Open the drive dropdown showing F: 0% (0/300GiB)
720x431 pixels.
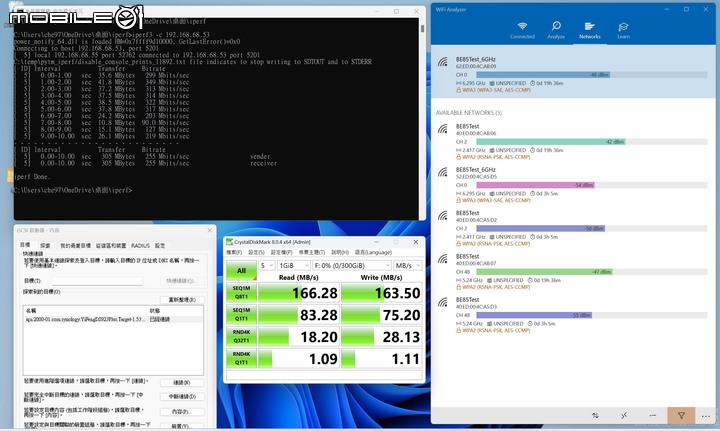tap(352, 265)
